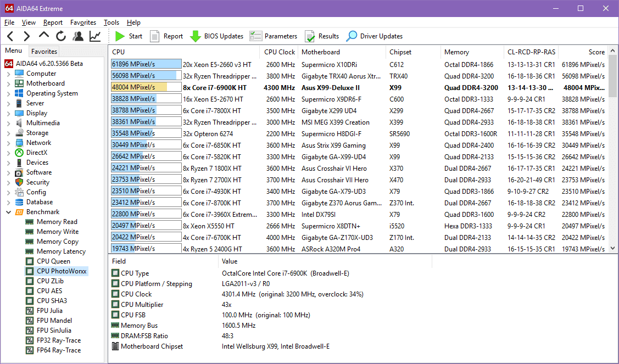The image size is (619, 364).
Task: Open the View menu
Action: 29,23
